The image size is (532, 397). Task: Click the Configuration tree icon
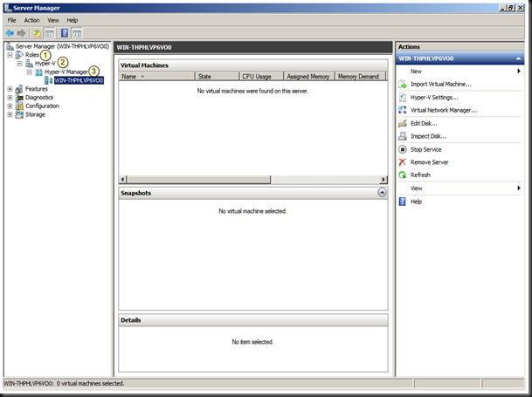click(19, 106)
